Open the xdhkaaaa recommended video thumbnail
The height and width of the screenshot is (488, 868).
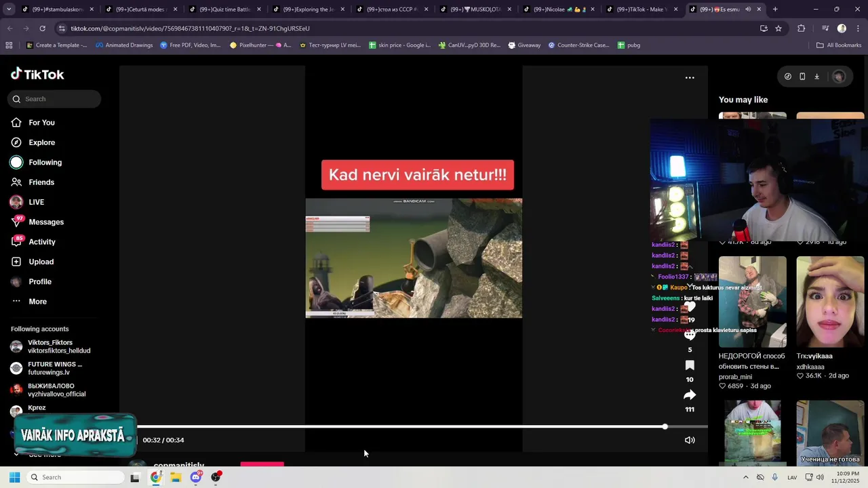(x=830, y=302)
